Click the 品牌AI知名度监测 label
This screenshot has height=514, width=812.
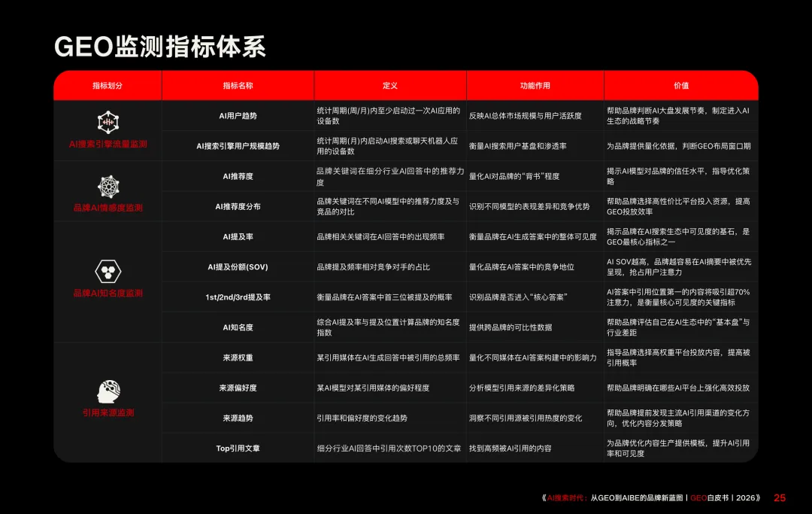108,293
